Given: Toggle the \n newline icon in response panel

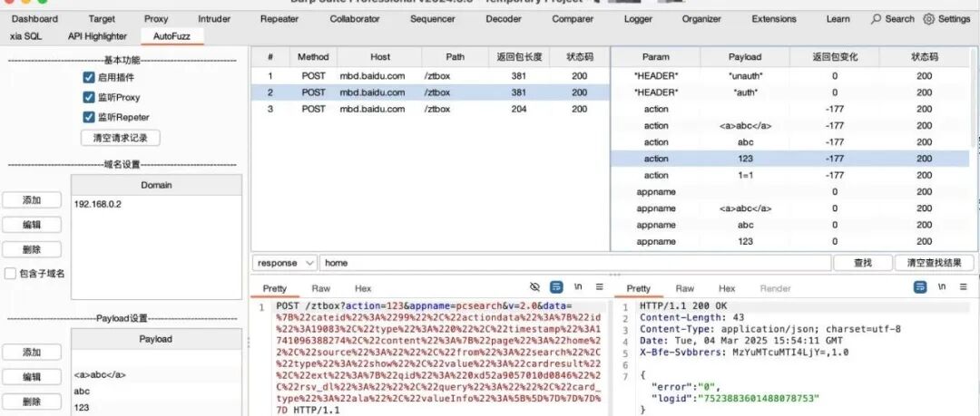Looking at the screenshot, I should (942, 286).
